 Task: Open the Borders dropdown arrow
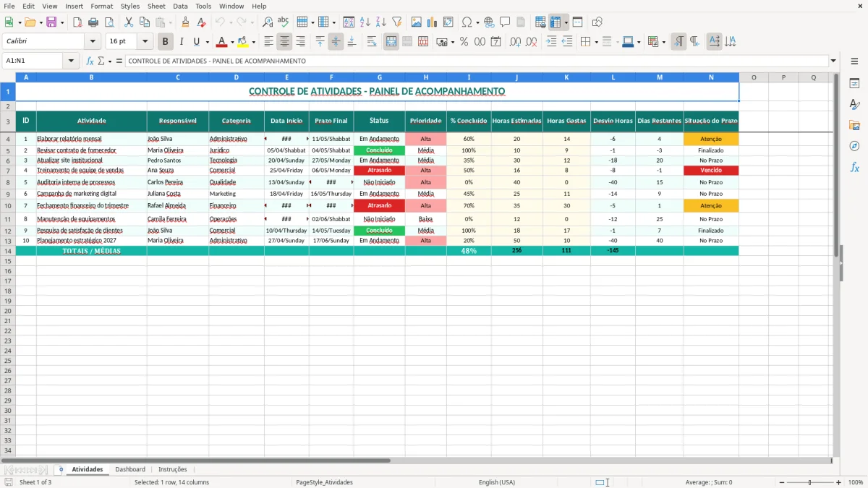click(596, 42)
